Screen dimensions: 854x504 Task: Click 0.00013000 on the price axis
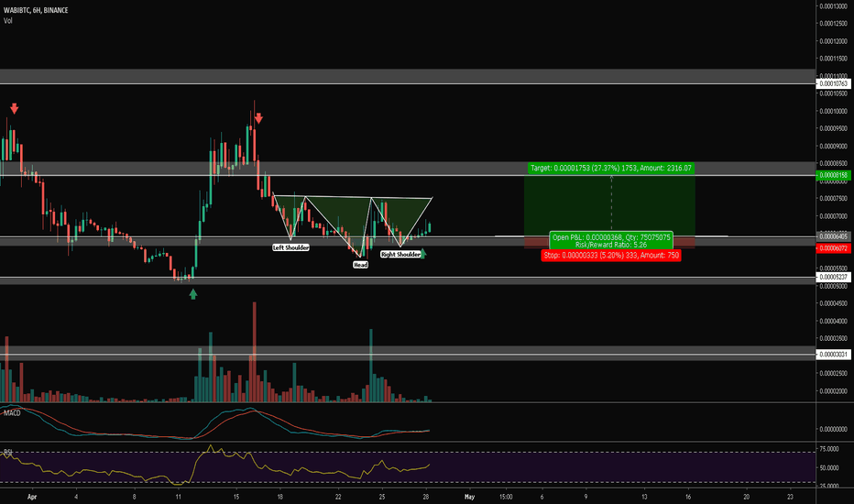834,6
